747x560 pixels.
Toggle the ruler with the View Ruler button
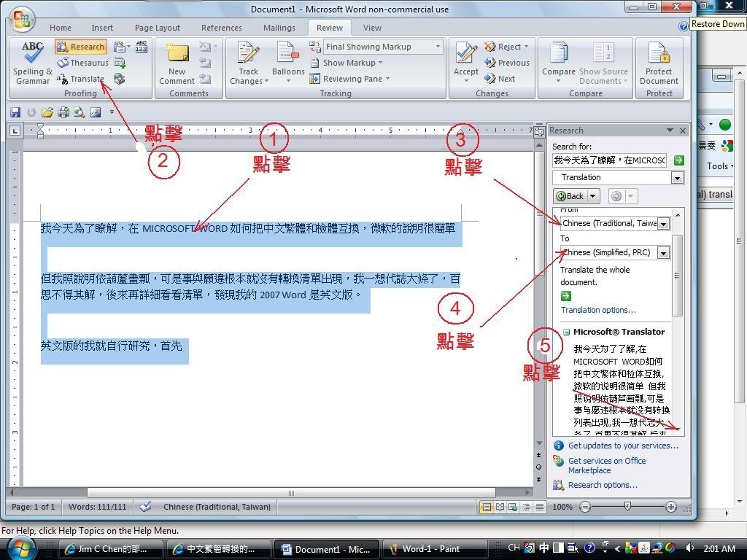(x=539, y=131)
